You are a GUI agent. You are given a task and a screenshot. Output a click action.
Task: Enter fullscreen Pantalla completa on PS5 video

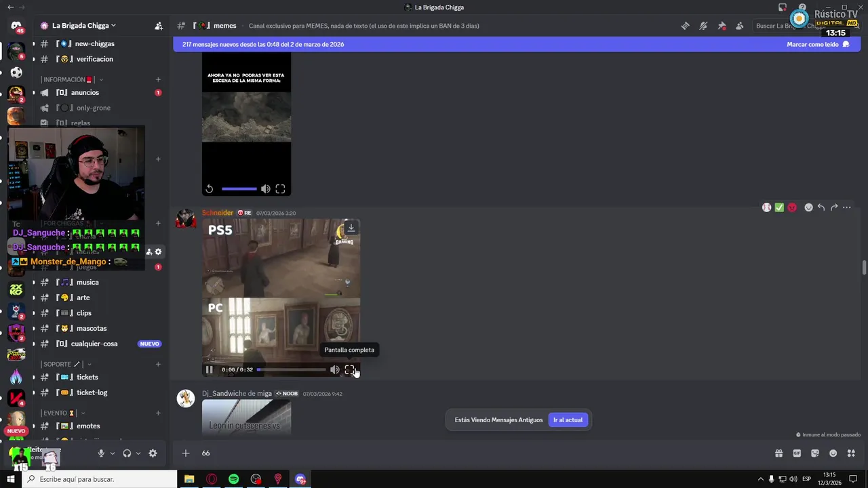349,369
